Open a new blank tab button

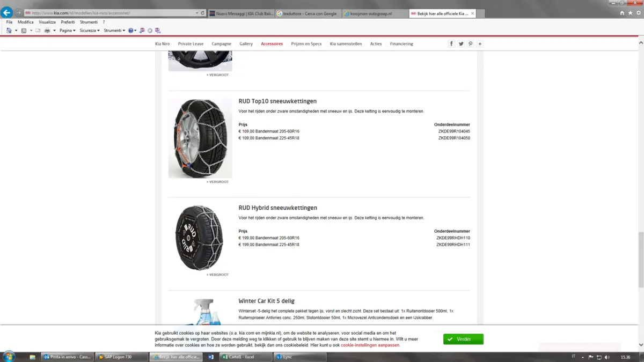pyautogui.click(x=481, y=13)
